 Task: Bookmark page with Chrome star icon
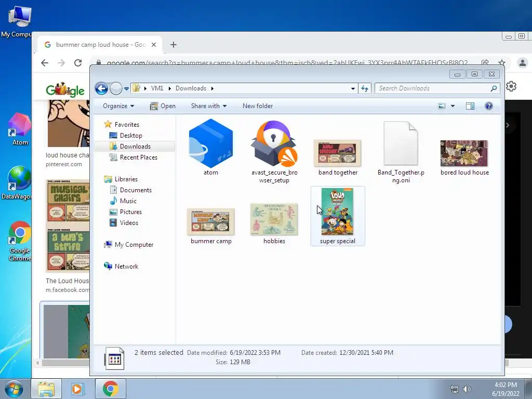[x=502, y=62]
